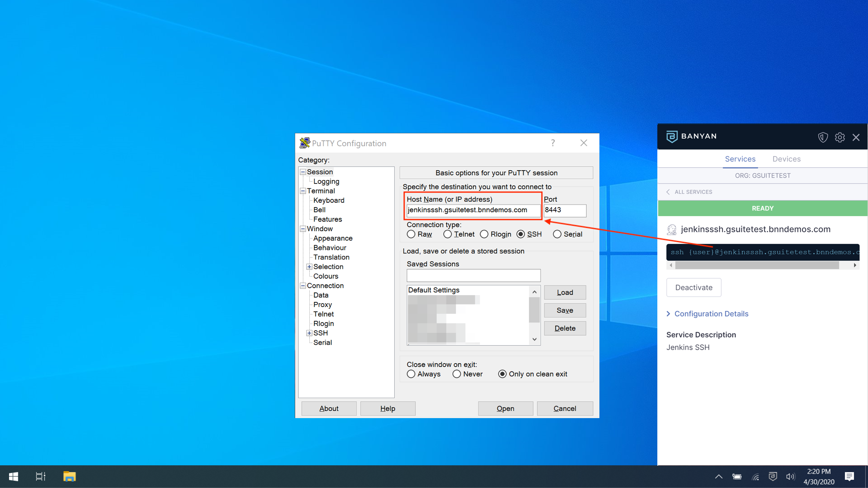The height and width of the screenshot is (488, 868).
Task: Click the Help button in PuTTY
Action: pos(387,409)
